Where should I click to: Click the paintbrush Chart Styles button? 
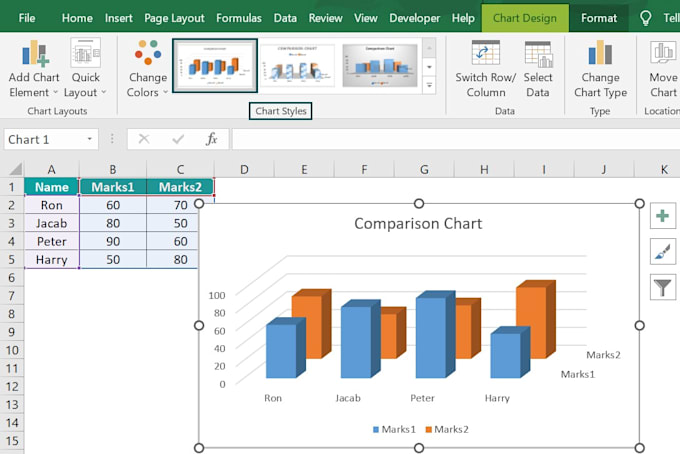(663, 251)
